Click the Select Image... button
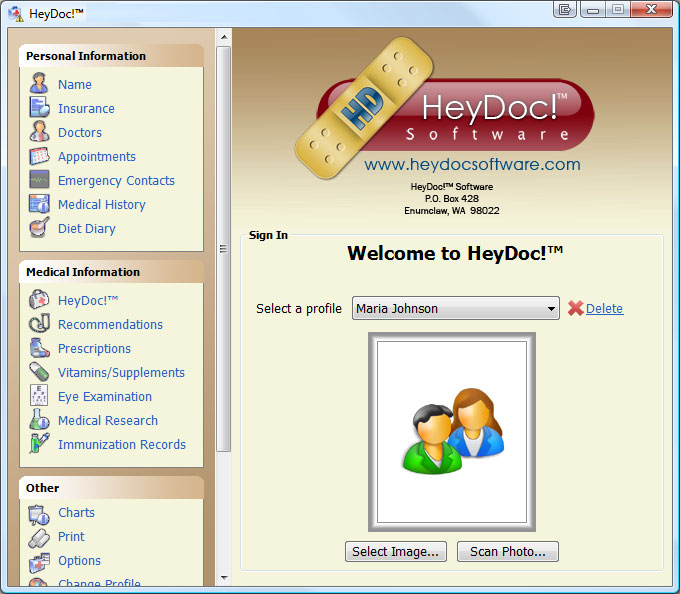 coord(396,552)
